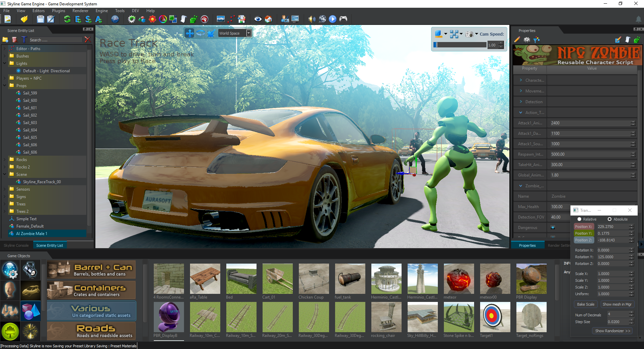This screenshot has width=644, height=349.
Task: Expand the Rocks folder in Scene Entity List
Action: point(5,159)
